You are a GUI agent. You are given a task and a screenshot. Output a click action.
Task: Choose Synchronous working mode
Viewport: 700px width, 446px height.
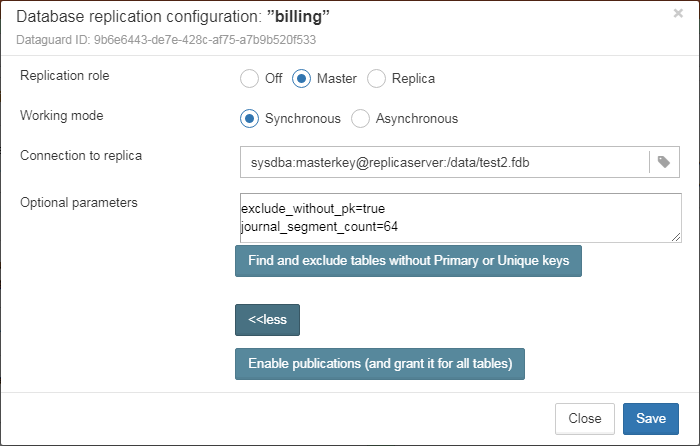click(249, 119)
